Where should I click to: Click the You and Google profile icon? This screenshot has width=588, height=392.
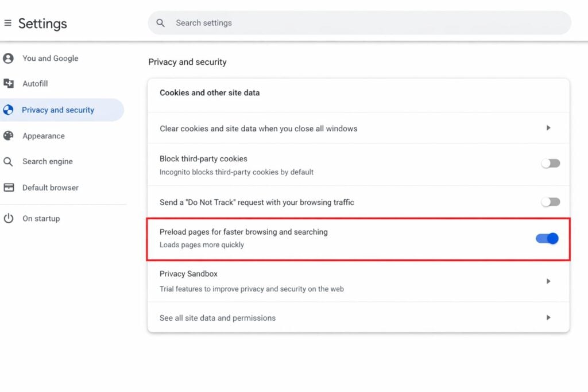9,58
